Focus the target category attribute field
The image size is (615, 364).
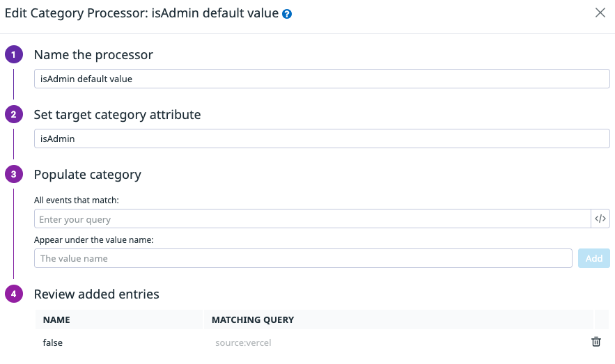click(322, 139)
